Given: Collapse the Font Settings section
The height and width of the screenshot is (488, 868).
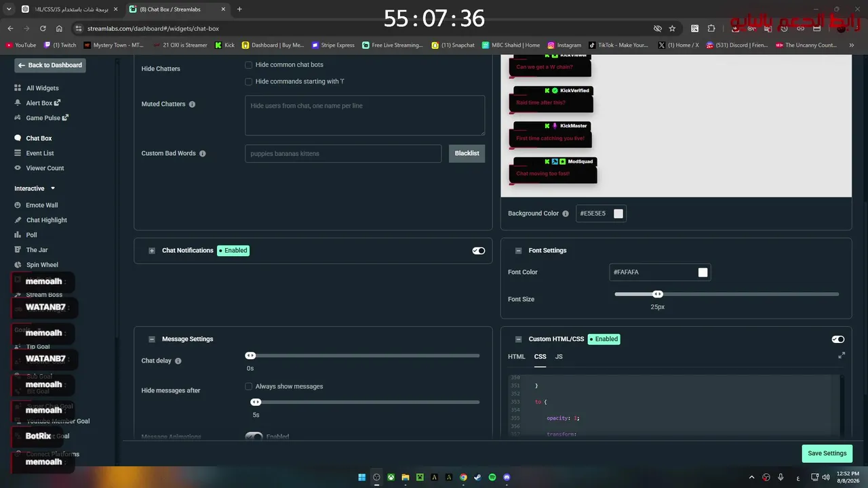Looking at the screenshot, I should click(x=519, y=251).
